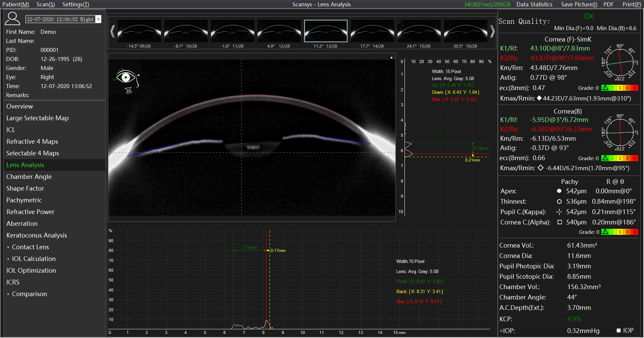Open Selectable 4 Maps
Screen dimensions: 644x338
[x=54, y=153]
